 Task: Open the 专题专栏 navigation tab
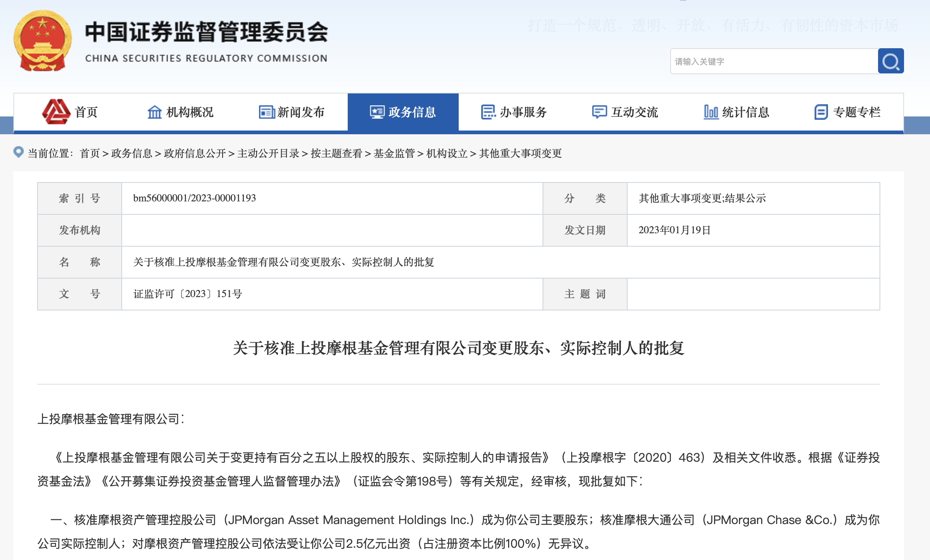point(857,112)
